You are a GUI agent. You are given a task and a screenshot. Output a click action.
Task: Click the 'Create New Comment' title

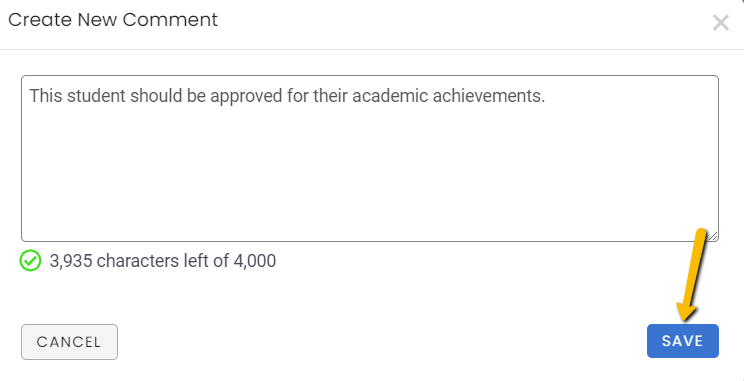point(113,20)
